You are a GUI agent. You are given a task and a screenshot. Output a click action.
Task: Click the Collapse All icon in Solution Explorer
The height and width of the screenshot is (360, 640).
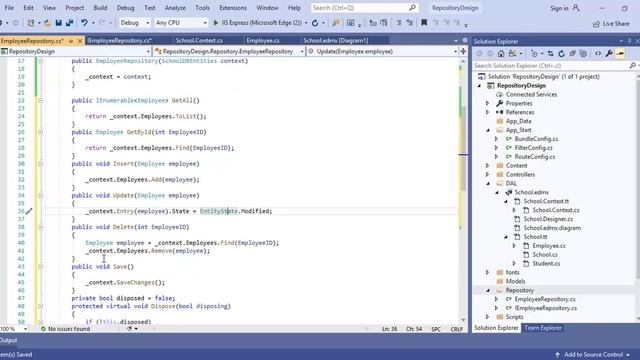573,53
